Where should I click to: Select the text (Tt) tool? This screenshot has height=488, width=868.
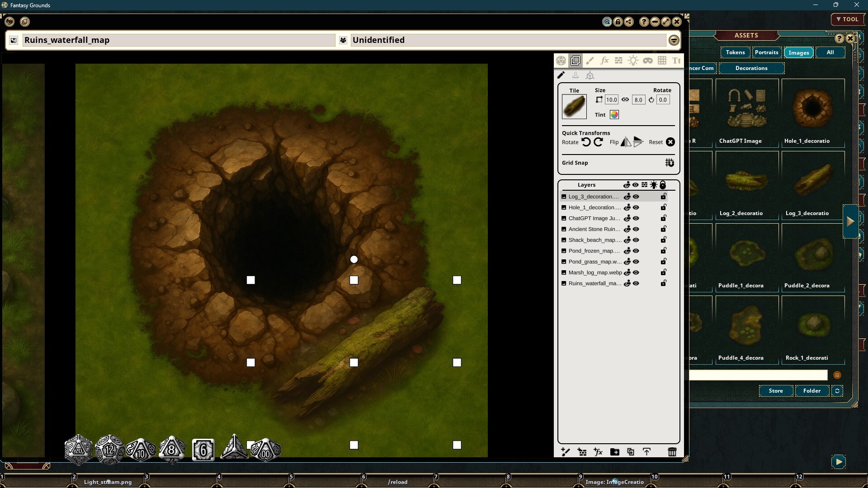[x=676, y=61]
